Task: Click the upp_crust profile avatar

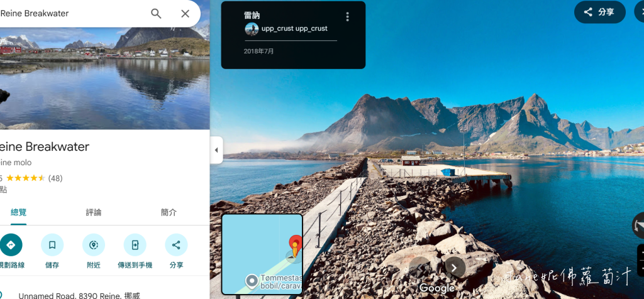Action: [252, 29]
